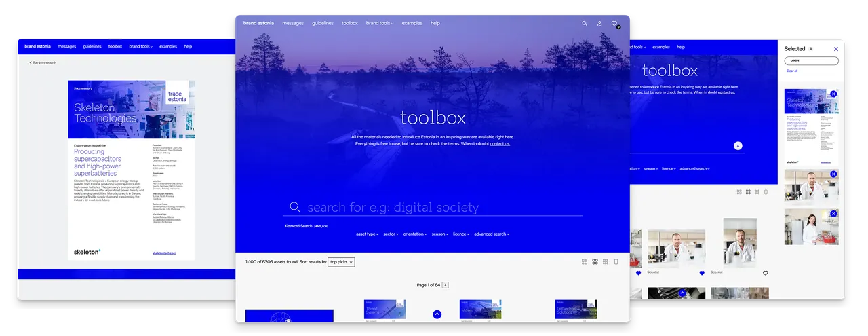This screenshot has width=868, height=336.
Task: Expand the orientation filter dropdown in center window
Action: coord(414,234)
